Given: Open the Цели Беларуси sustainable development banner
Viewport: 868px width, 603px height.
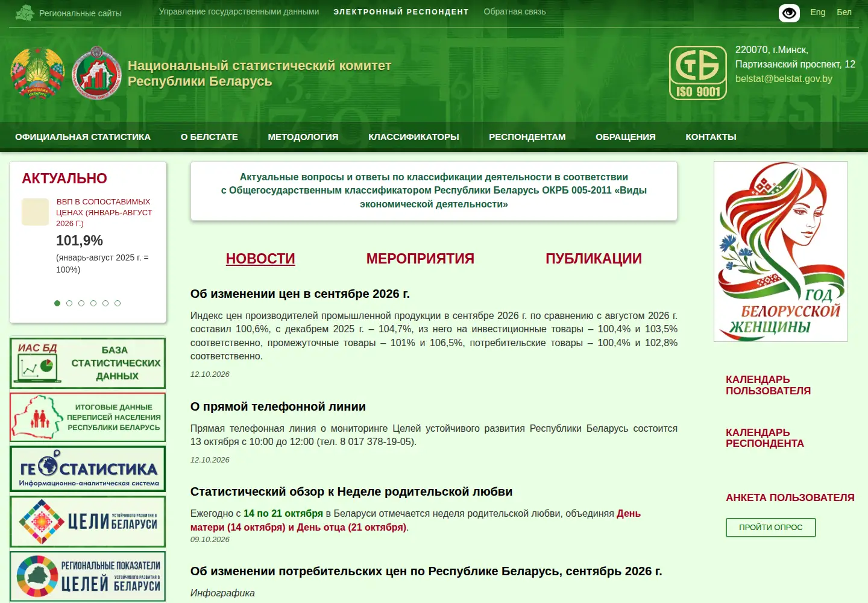Looking at the screenshot, I should 87,522.
